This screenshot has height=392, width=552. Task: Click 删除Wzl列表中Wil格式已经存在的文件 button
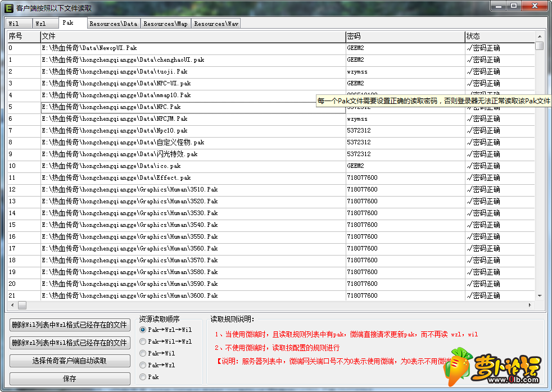(x=70, y=343)
